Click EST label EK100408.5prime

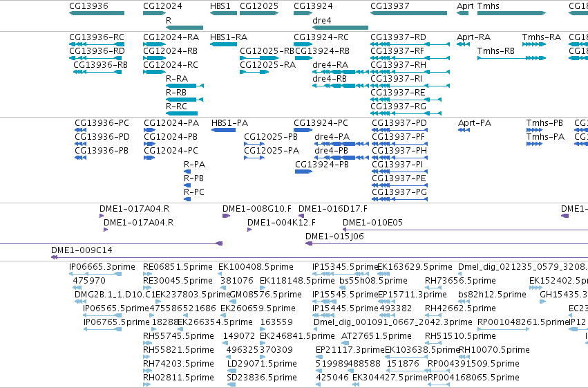click(256, 267)
